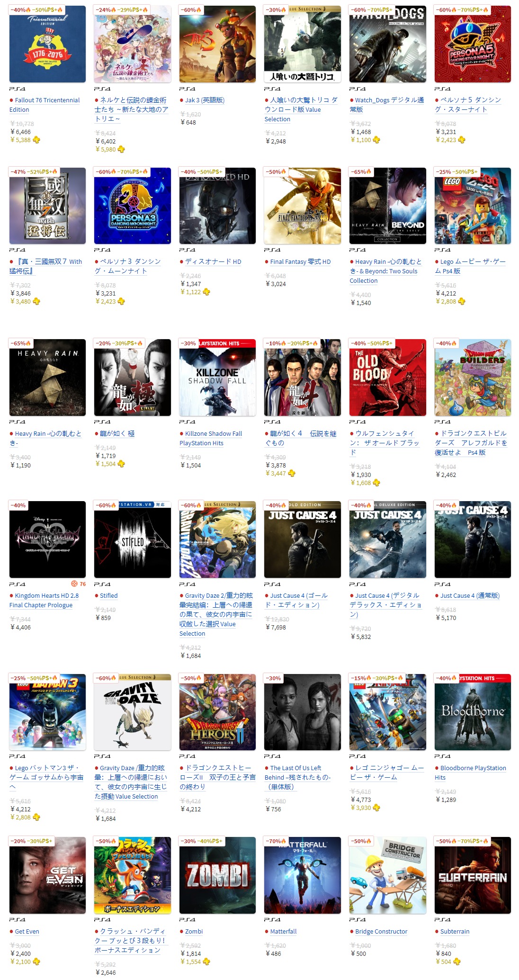Open the Bridge Constructor title link

(x=381, y=931)
